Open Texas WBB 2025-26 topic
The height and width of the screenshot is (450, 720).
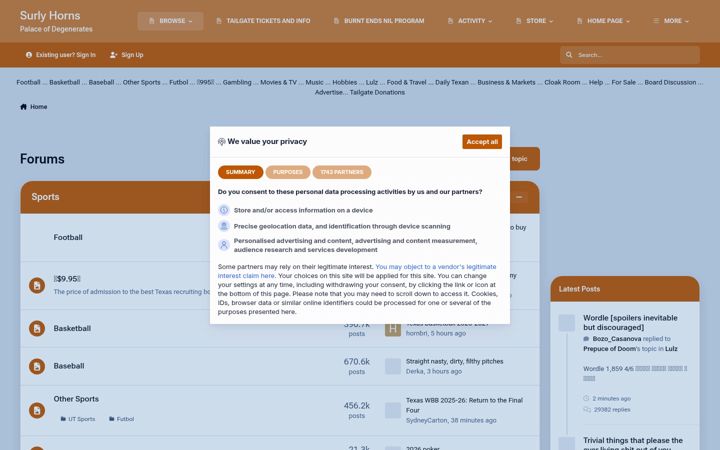coord(464,405)
